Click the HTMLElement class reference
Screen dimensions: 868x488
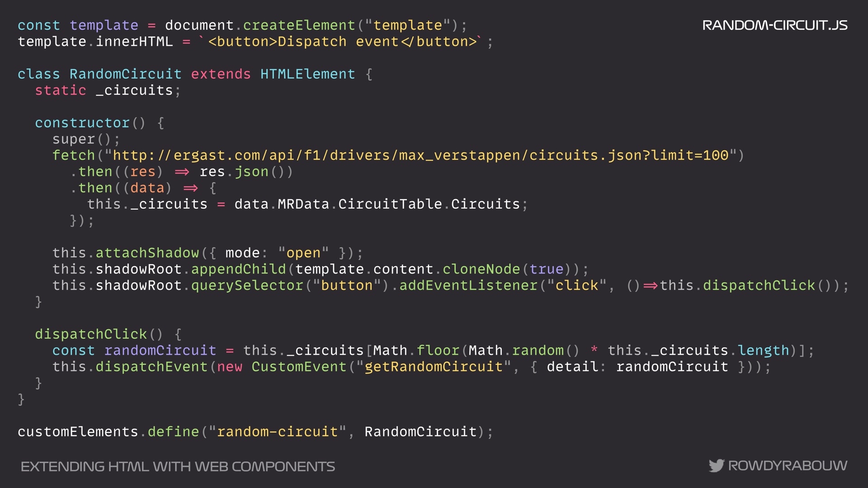pos(308,74)
